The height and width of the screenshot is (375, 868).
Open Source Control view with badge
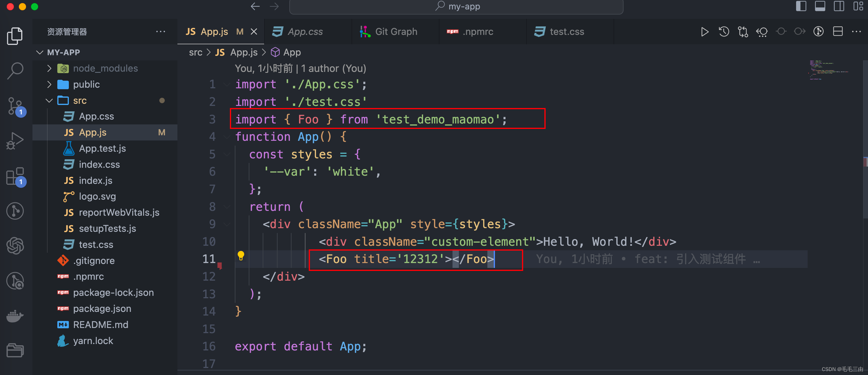click(x=15, y=106)
